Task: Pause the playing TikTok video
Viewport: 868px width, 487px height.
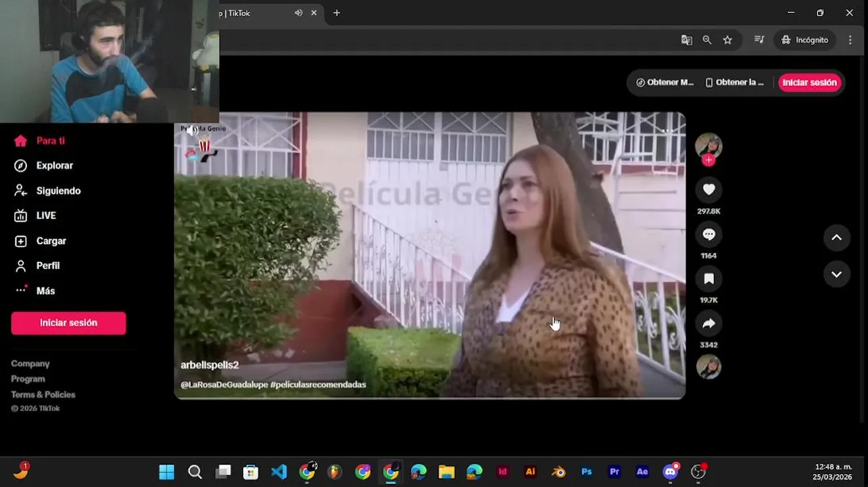Action: (x=430, y=256)
